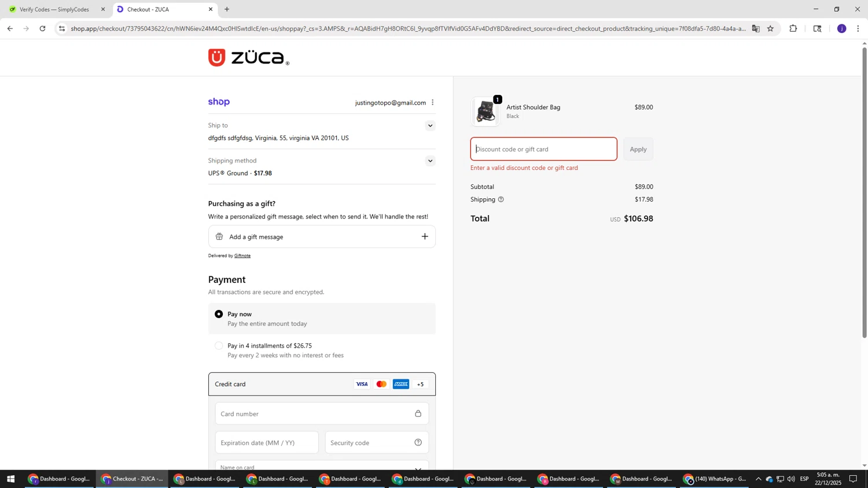Click the Mastercard icon
The height and width of the screenshot is (488, 868).
pyautogui.click(x=381, y=385)
